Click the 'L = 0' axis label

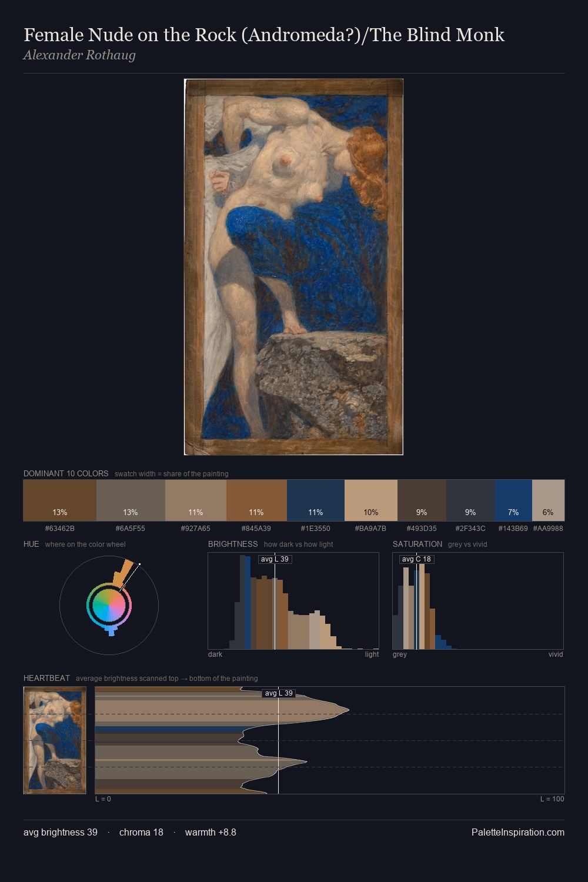tap(103, 799)
